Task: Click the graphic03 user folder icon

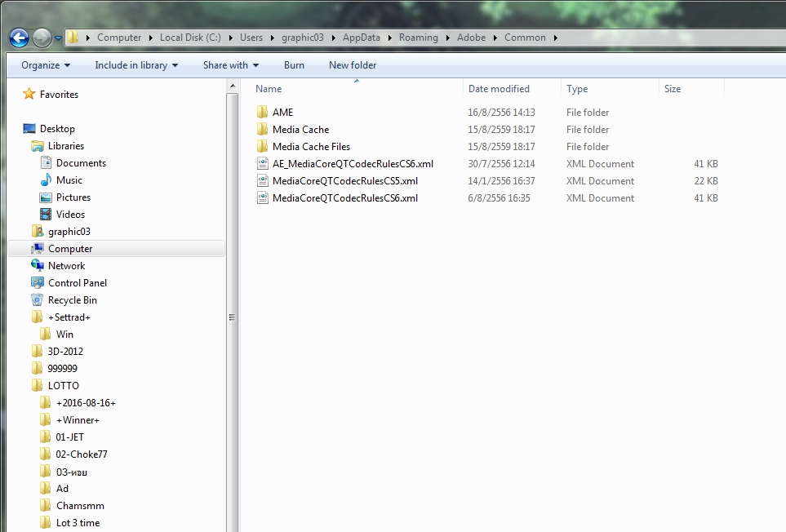Action: tap(37, 232)
